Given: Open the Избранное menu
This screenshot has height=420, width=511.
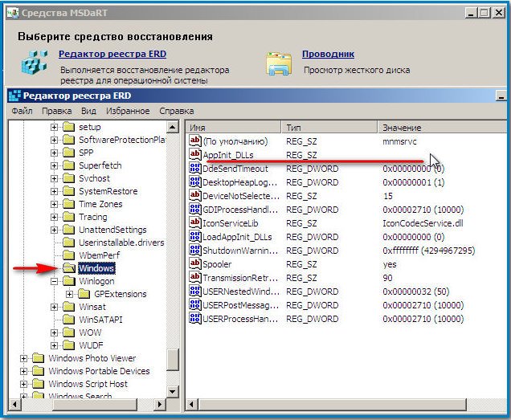Looking at the screenshot, I should coord(127,111).
